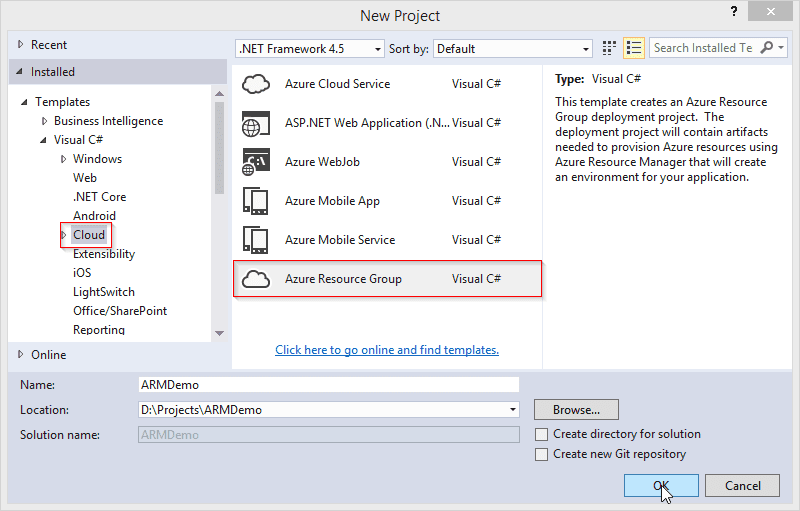Open the Sort by Default dropdown
800x511 pixels.
pos(586,49)
